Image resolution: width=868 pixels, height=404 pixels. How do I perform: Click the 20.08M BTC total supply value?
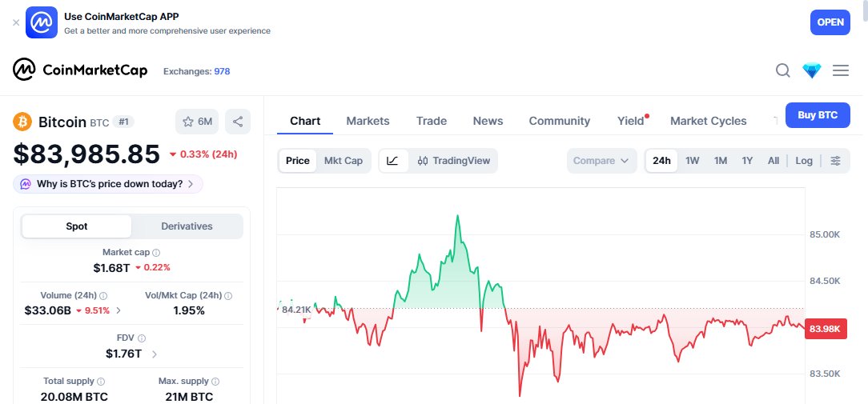pyautogui.click(x=74, y=397)
